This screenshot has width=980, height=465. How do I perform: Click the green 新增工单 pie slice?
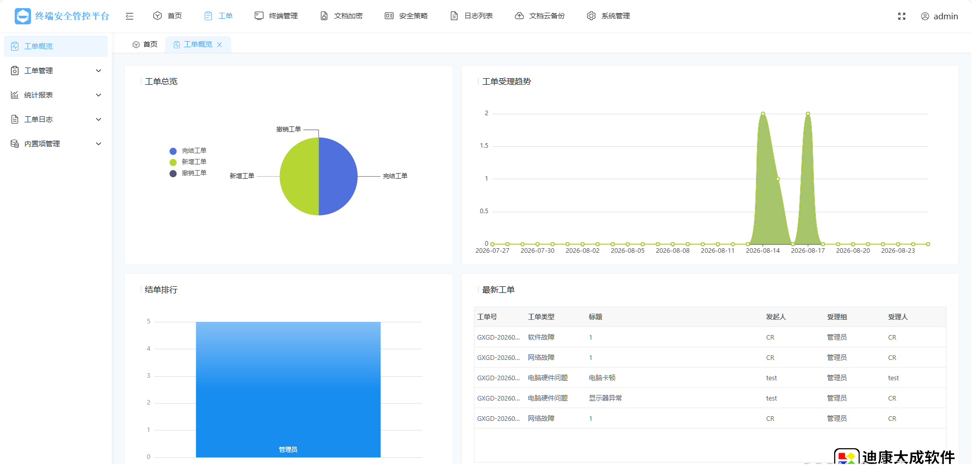point(299,177)
